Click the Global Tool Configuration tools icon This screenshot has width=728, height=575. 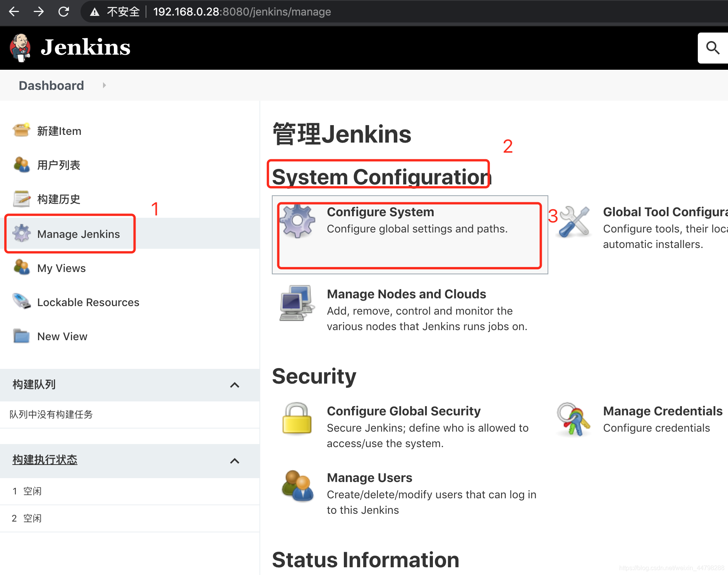click(x=574, y=221)
